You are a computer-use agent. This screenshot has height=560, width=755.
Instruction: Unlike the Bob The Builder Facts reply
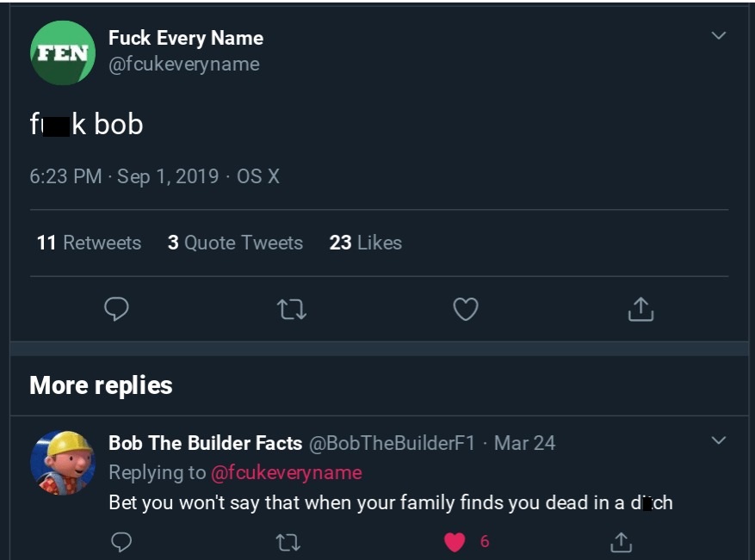[x=455, y=542]
